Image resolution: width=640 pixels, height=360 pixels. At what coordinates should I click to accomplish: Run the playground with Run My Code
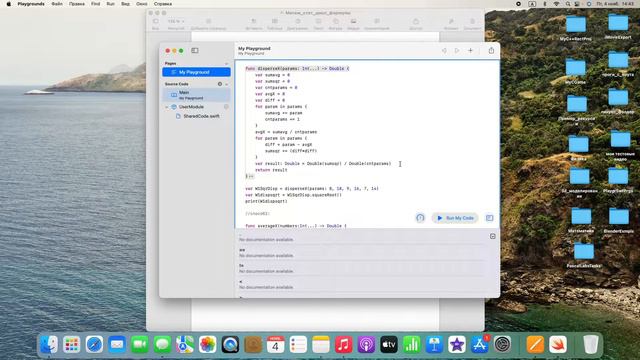pos(455,218)
